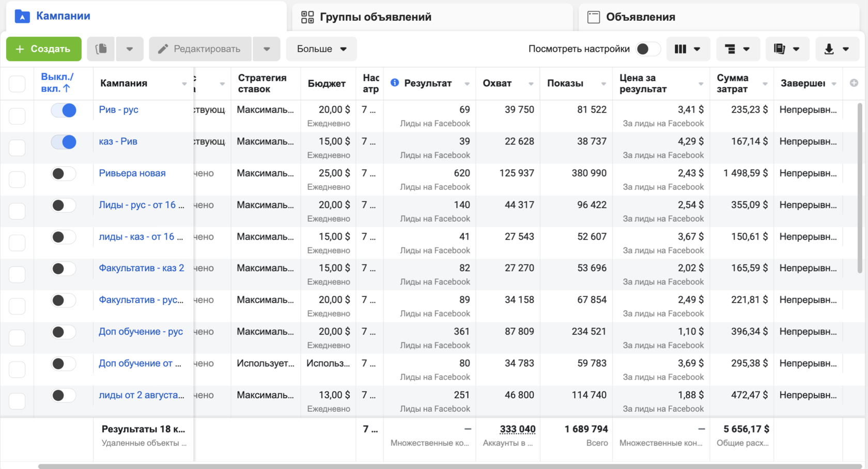Click the green Создать button
868x469 pixels.
[x=43, y=49]
